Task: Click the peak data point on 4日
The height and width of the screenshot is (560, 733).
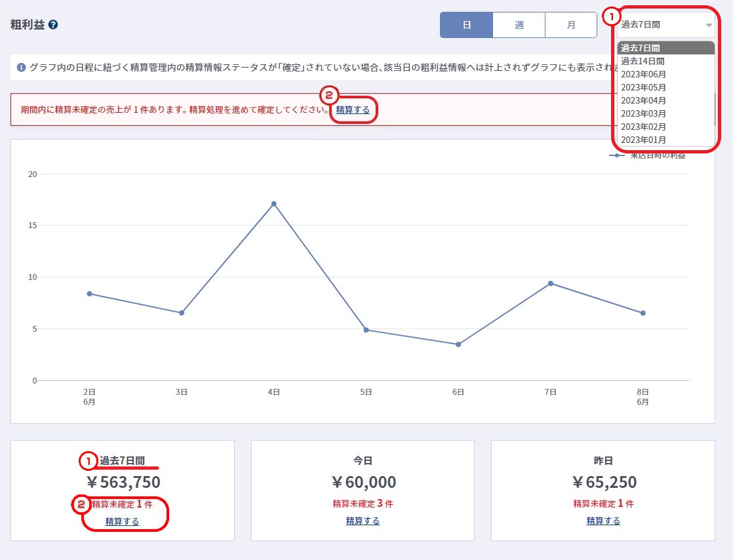Action: coord(273,204)
